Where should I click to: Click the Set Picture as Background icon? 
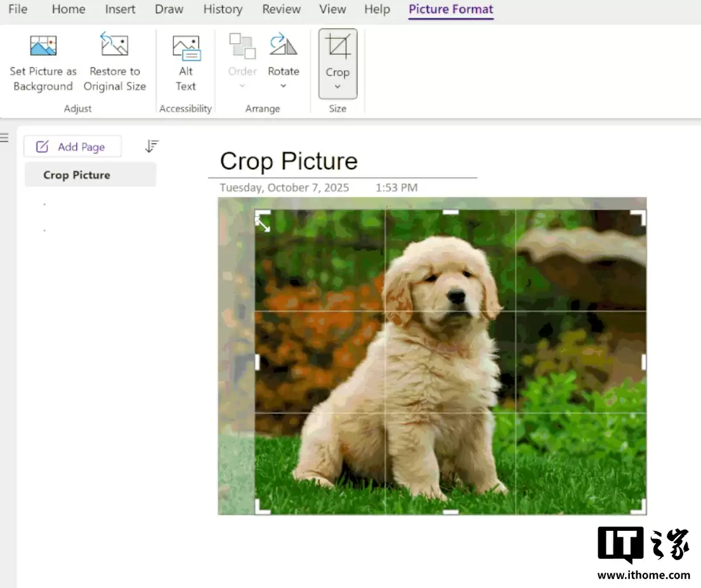pyautogui.click(x=43, y=46)
